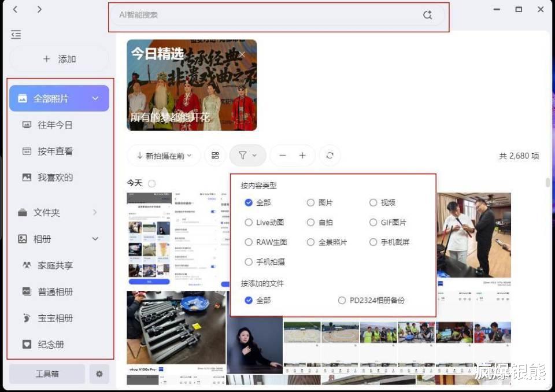This screenshot has width=555, height=392.
Task: Select the GIF图片 radio option
Action: click(x=373, y=223)
